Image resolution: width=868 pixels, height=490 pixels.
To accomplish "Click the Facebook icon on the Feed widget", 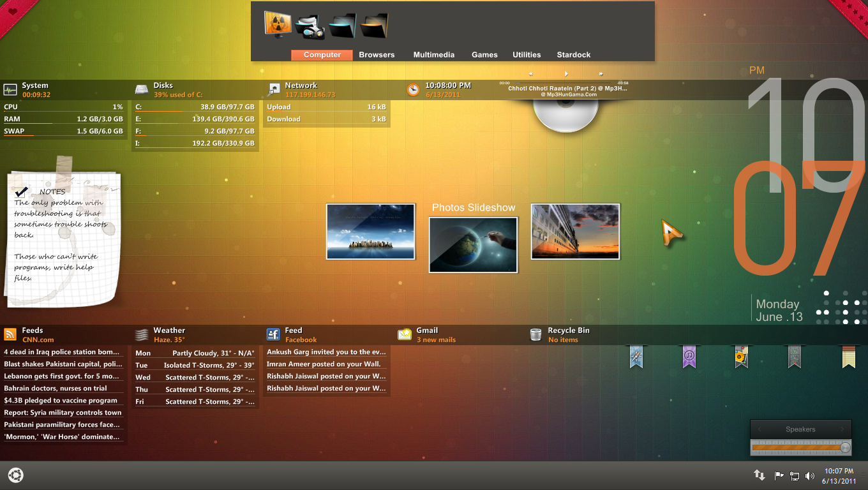I will click(x=273, y=334).
